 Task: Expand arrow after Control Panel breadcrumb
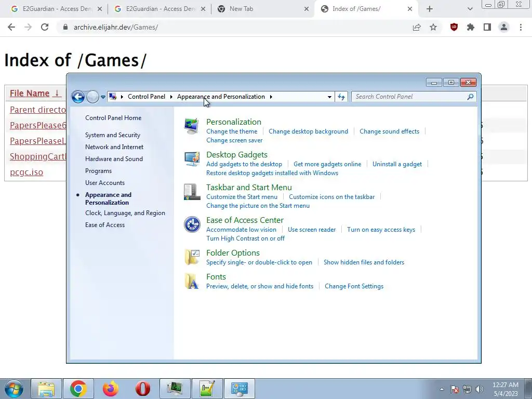[x=171, y=97]
